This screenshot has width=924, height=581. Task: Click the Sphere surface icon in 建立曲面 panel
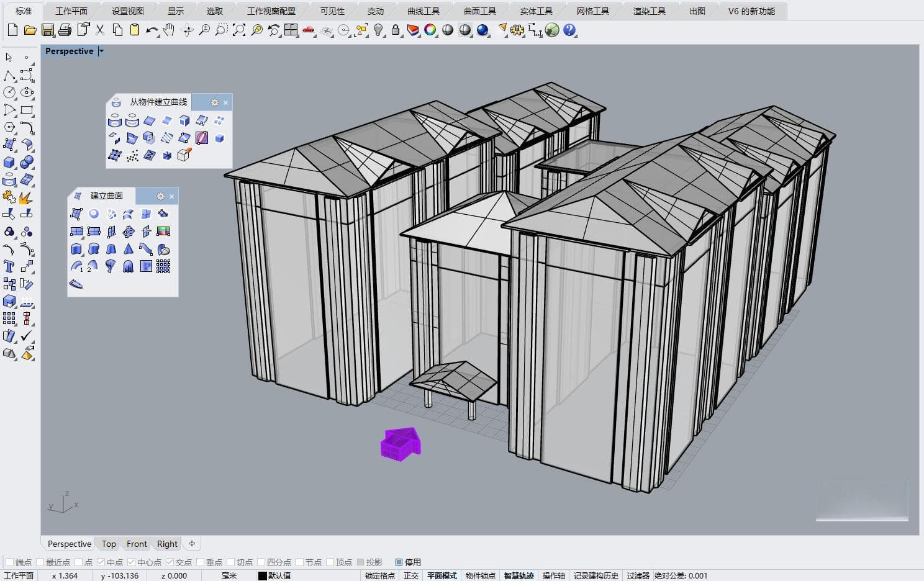point(94,214)
